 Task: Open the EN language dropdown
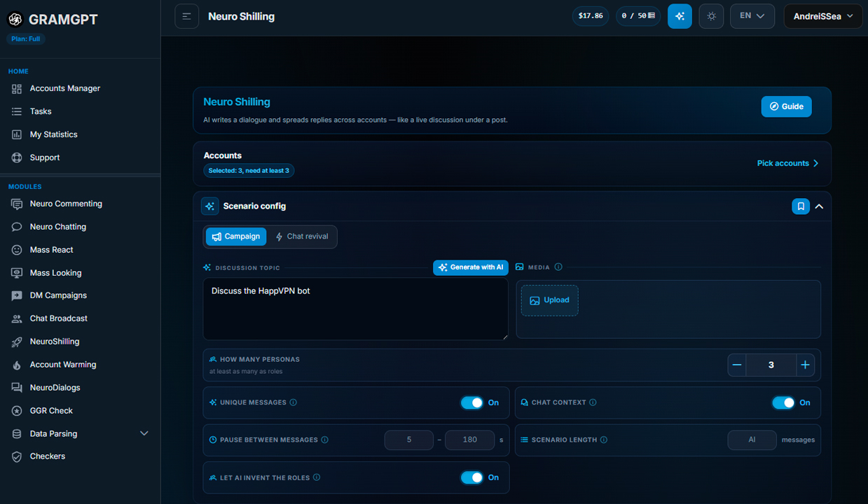click(752, 16)
